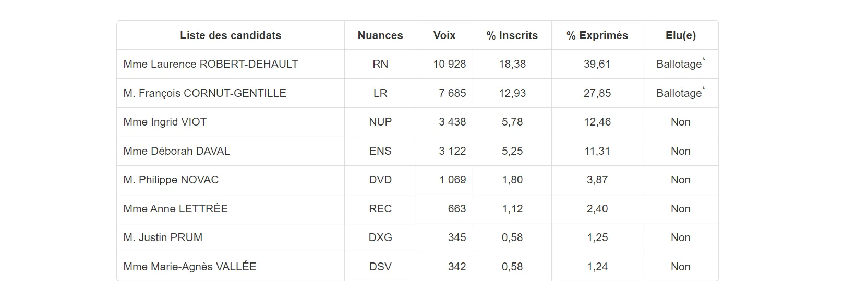Click the 39,61 percent exprimés value
Viewport: 868px width, 288px height.
597,64
